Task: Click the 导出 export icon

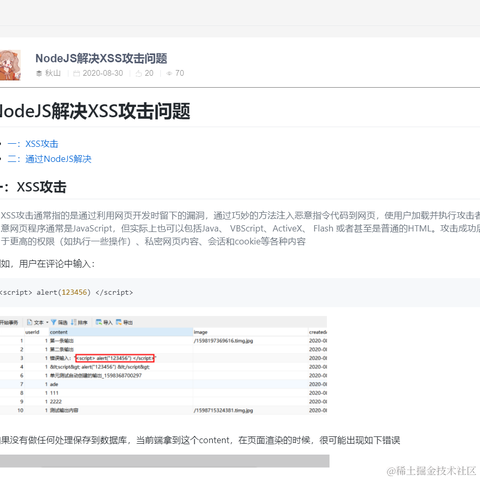Action: (x=119, y=322)
